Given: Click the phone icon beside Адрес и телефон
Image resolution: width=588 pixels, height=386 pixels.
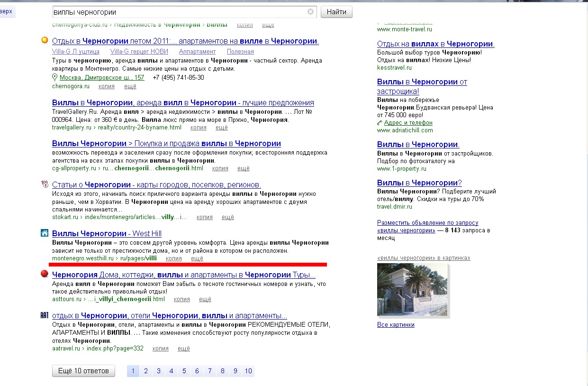Looking at the screenshot, I should click(380, 123).
